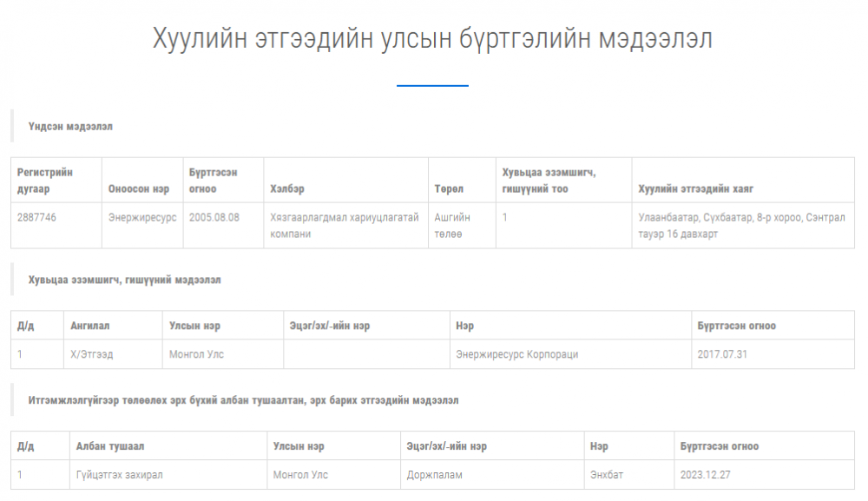This screenshot has height=501, width=868.
Task: Select registration number 2887746
Action: tap(37, 218)
